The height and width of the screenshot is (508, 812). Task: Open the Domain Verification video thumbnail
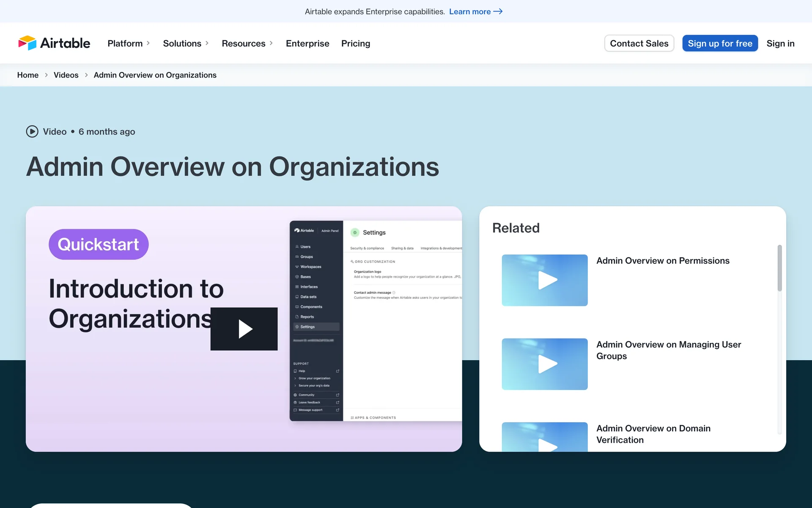(x=544, y=437)
